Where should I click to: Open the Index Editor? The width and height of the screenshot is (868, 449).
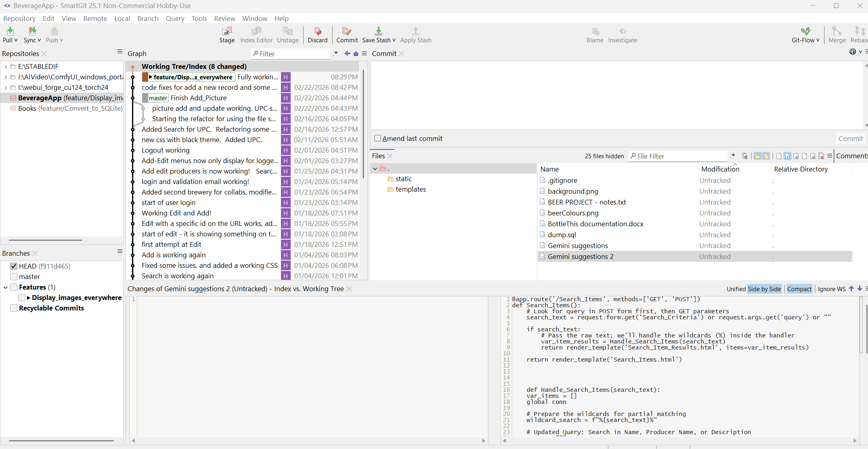pos(256,35)
